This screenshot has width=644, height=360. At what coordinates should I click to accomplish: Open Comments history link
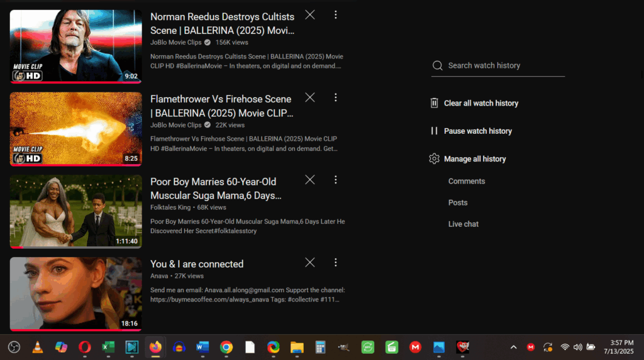467,182
